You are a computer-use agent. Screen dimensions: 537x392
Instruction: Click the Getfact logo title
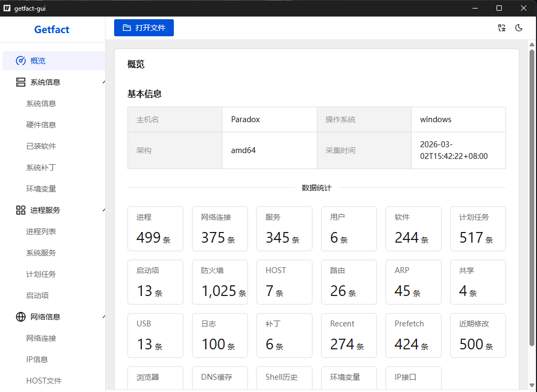pos(52,29)
